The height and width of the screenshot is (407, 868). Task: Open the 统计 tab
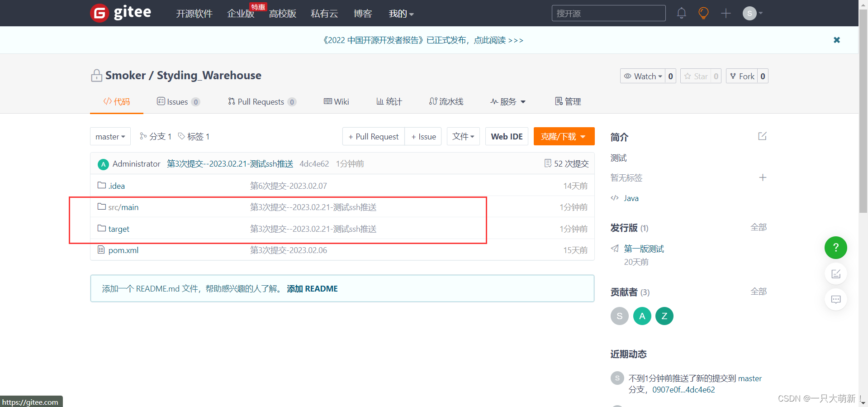pyautogui.click(x=389, y=101)
